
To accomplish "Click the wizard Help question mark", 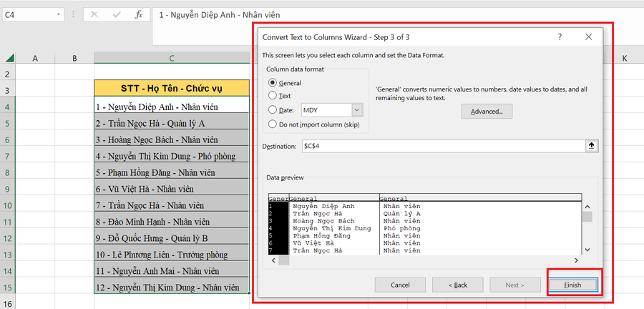I will pos(560,37).
